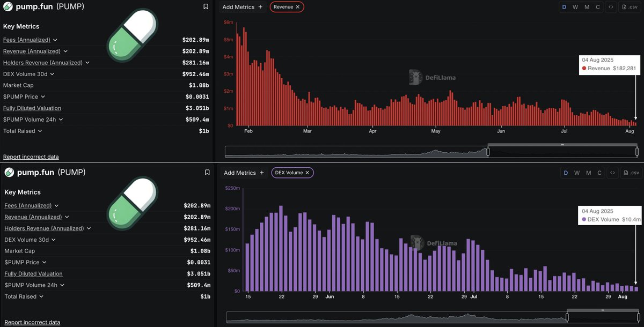Click the 04 Aug 2025 Revenue tooltip

(609, 64)
